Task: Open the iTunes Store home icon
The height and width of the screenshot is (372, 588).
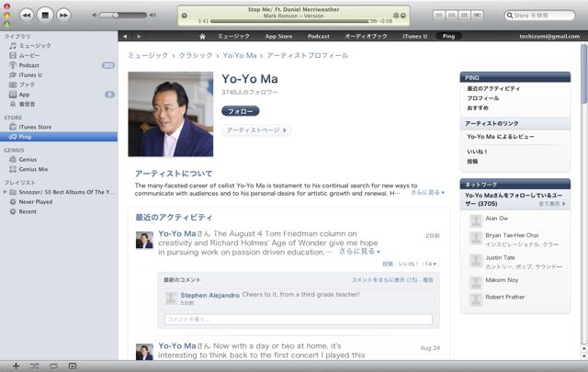Action: click(x=202, y=37)
